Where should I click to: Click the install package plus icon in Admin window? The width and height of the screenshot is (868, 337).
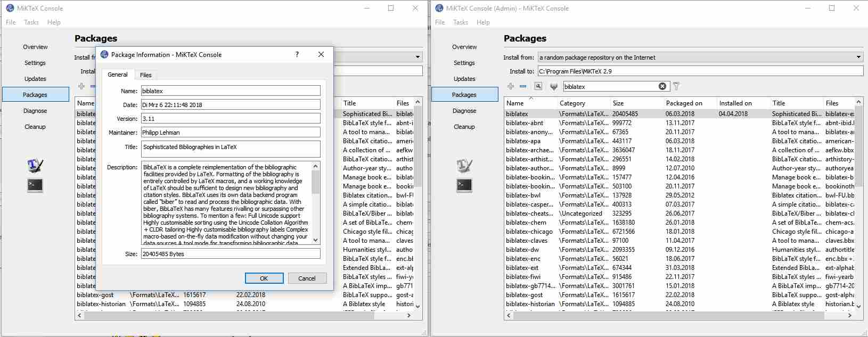tap(511, 86)
